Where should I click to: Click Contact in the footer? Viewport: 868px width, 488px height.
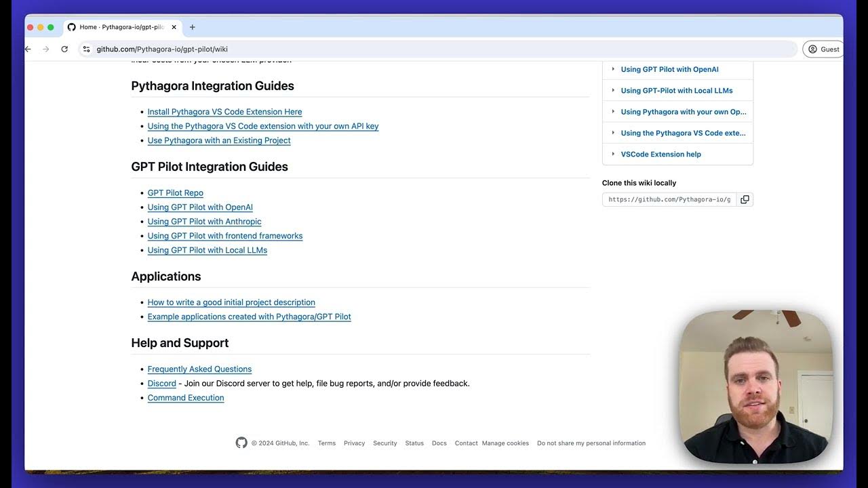[x=466, y=443]
